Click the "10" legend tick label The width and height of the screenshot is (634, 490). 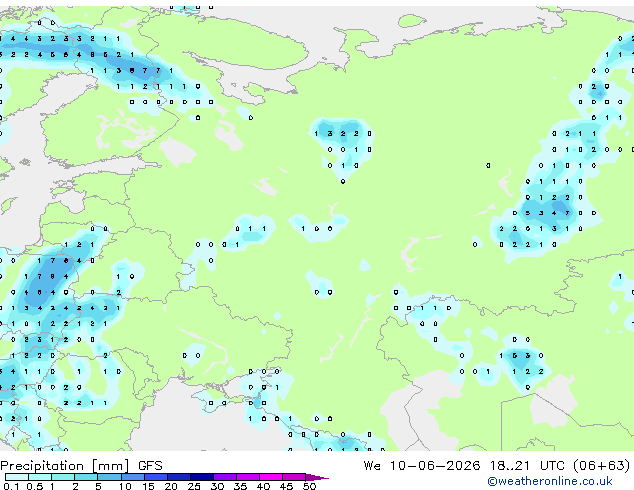[125, 486]
